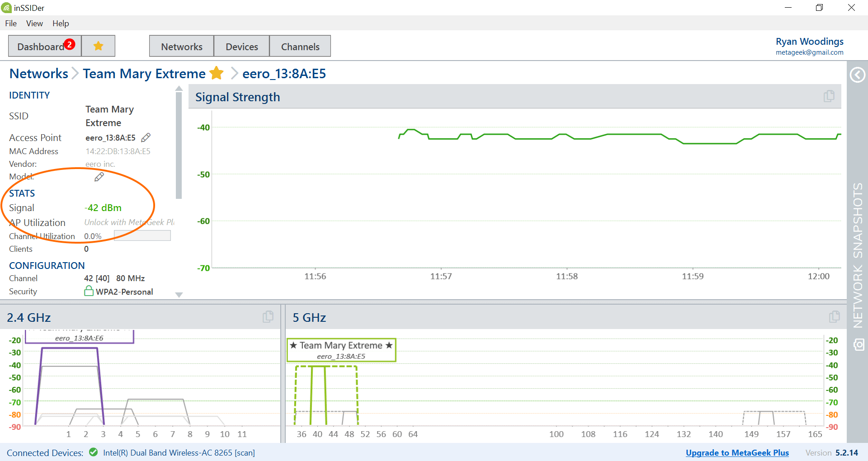Click the 2.4 GHz panel title
Screen dimensions: 868x461
29,318
